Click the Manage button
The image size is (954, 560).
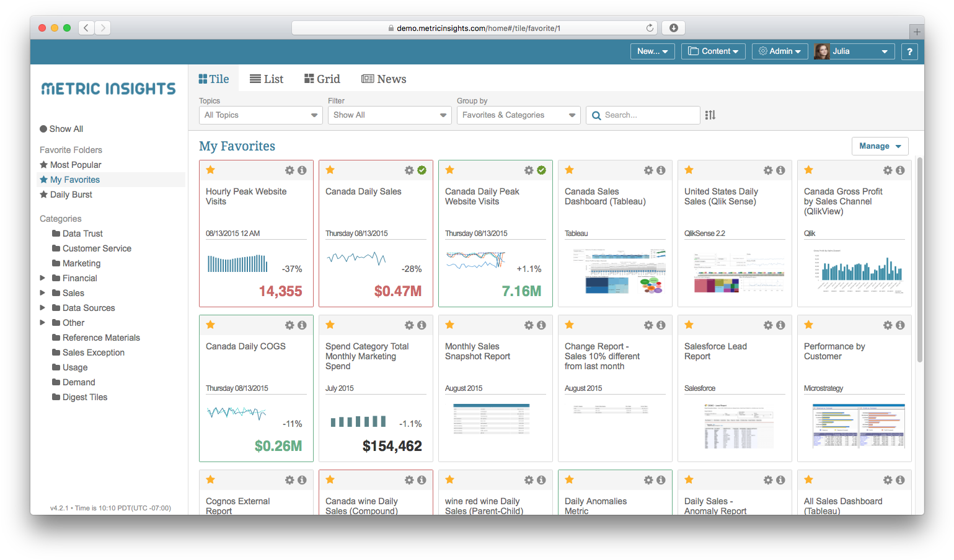click(x=880, y=146)
